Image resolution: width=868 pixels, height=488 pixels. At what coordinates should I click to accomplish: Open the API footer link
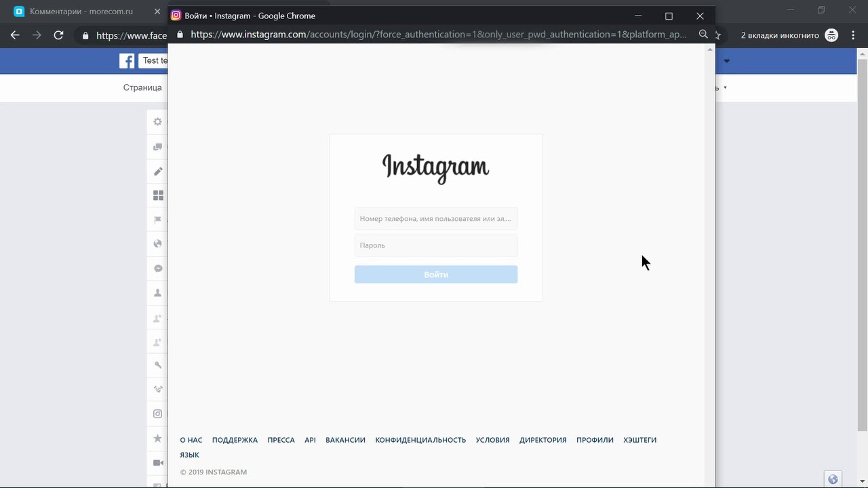point(310,440)
